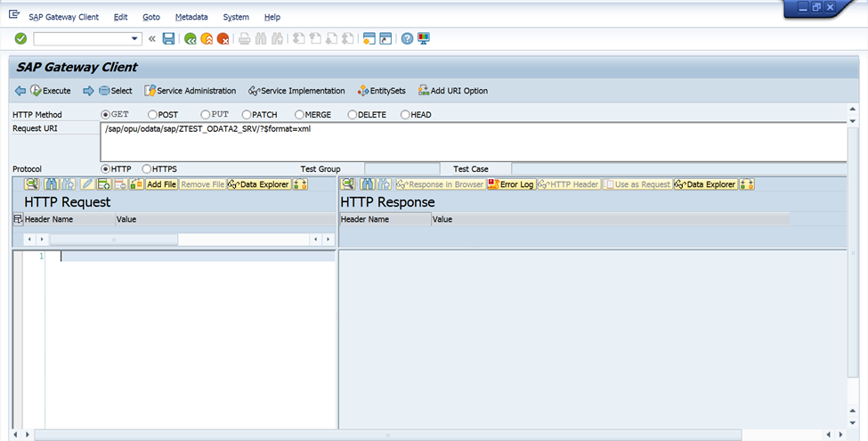Open Data Explorer in the HTTP Request panel

click(x=259, y=184)
